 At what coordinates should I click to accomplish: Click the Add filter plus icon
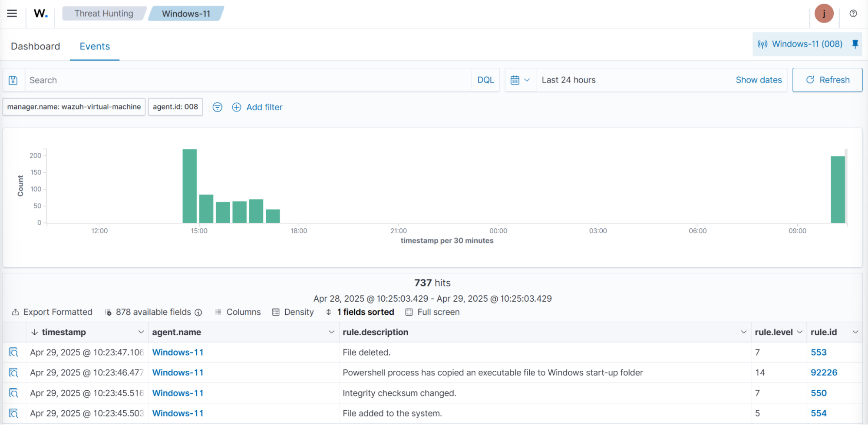237,107
